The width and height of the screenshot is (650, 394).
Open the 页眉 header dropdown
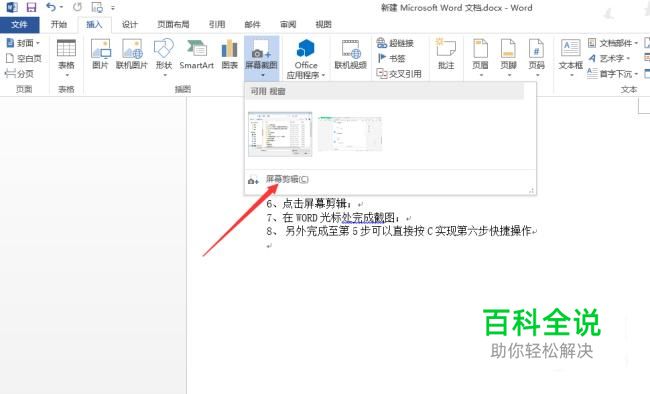480,58
